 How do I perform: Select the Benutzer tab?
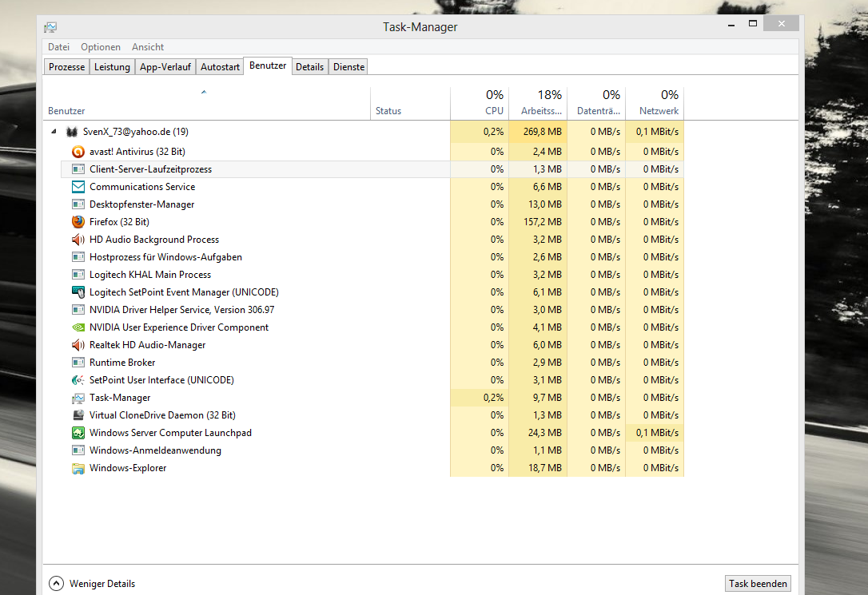pos(268,65)
